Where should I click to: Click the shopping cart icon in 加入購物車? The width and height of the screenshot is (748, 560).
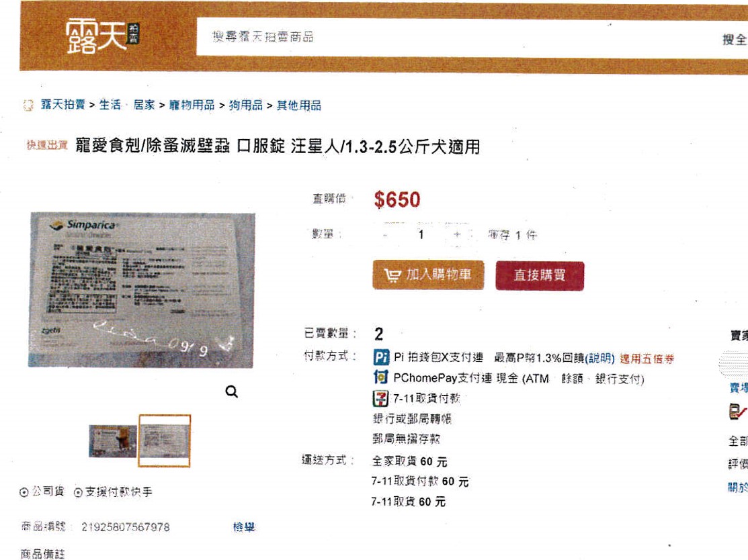coord(392,275)
